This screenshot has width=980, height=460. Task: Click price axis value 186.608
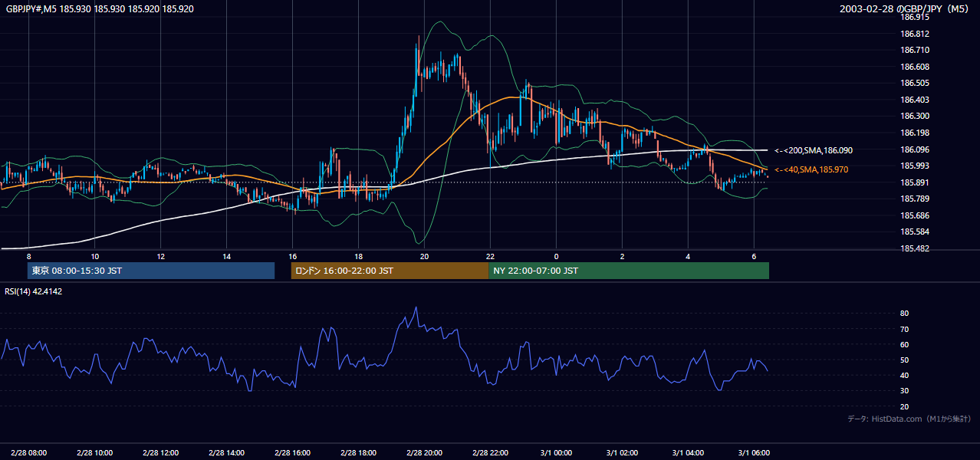[x=915, y=67]
